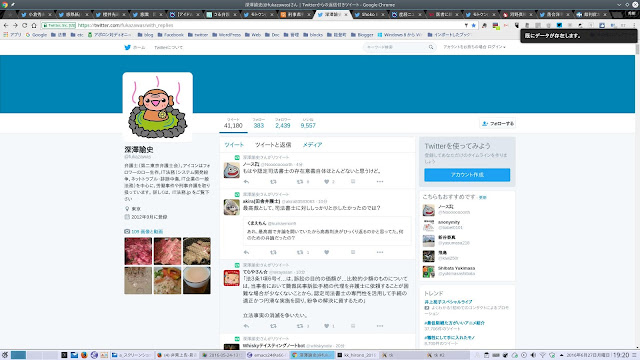The image size is (640, 360).
Task: Open more options on akira tweet
Action: (380, 252)
